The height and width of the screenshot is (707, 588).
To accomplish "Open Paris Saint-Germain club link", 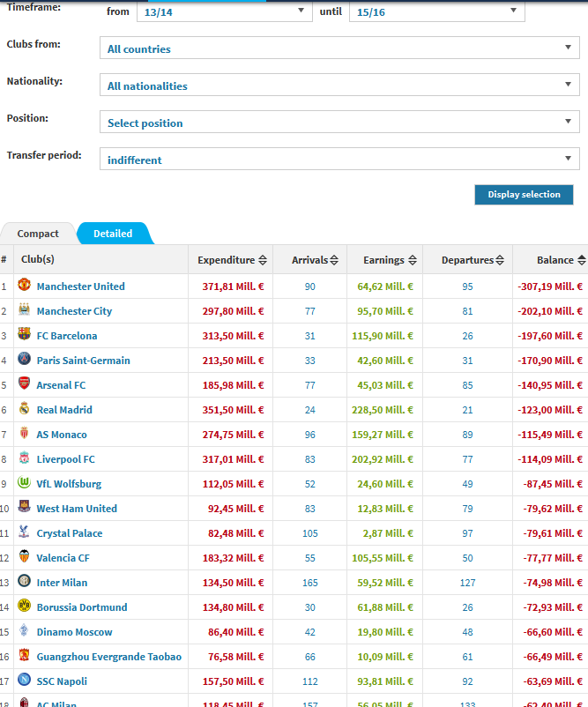I will click(x=84, y=361).
